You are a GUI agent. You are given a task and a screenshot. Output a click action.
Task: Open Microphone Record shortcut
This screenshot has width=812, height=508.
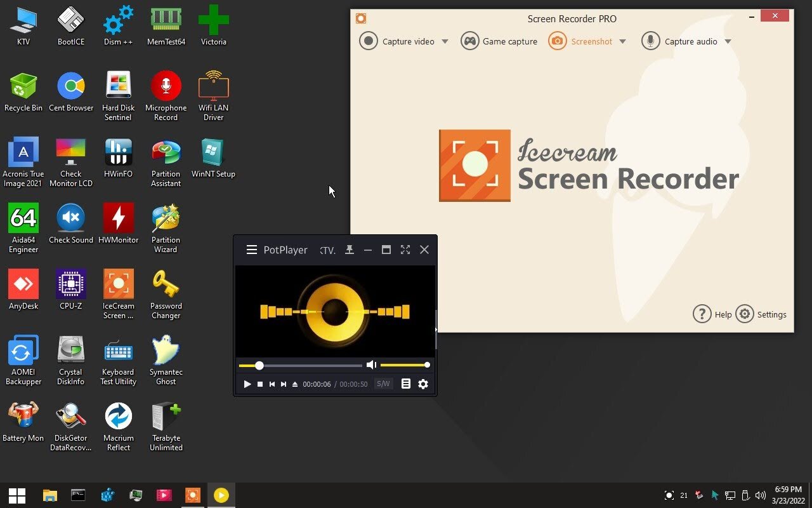tap(166, 97)
